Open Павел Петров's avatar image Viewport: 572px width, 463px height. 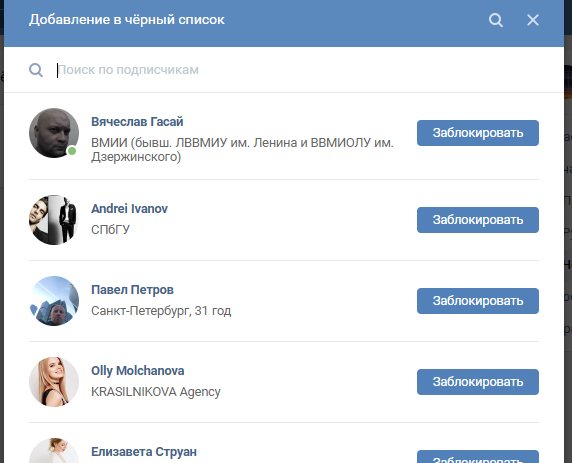coord(54,301)
